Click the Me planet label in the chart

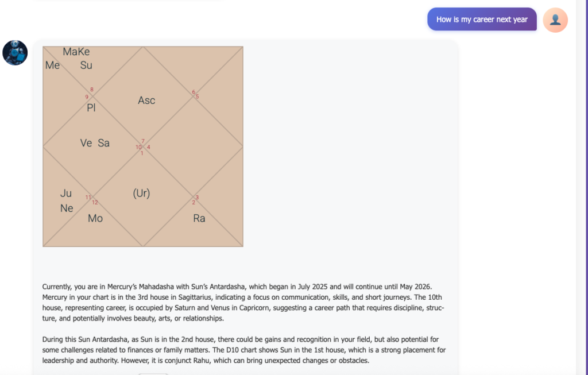[52, 65]
